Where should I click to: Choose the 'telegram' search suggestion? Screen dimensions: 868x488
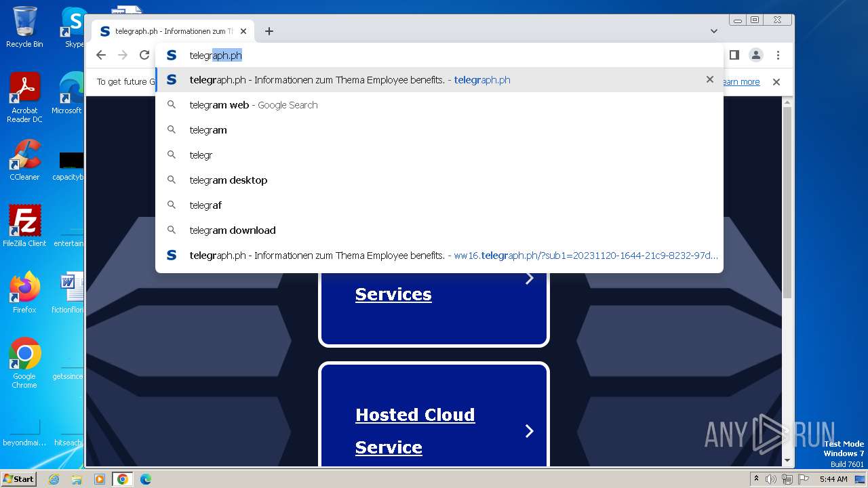[439, 130]
